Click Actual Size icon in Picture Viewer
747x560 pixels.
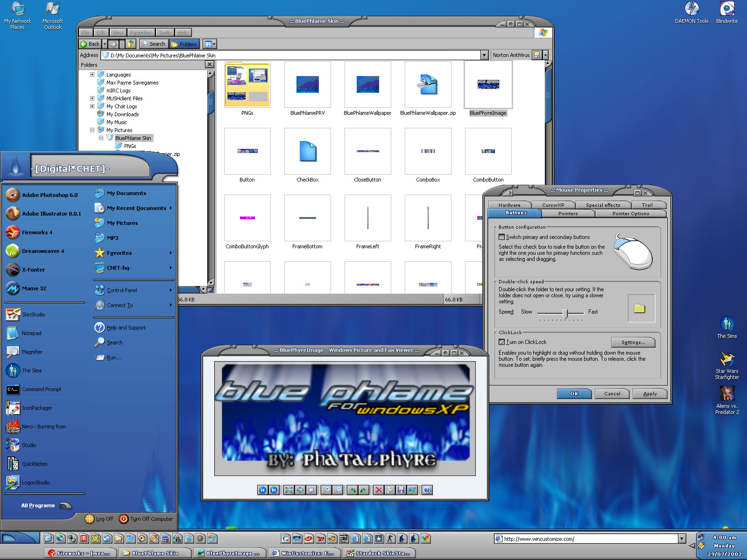pyautogui.click(x=300, y=490)
